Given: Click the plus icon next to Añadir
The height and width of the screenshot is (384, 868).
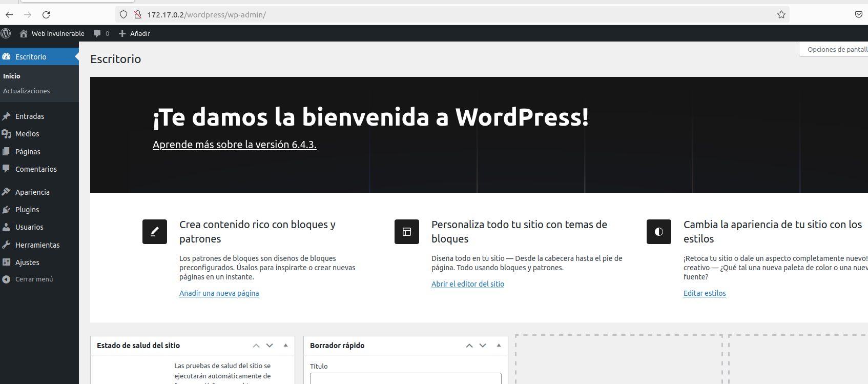Looking at the screenshot, I should tap(122, 33).
